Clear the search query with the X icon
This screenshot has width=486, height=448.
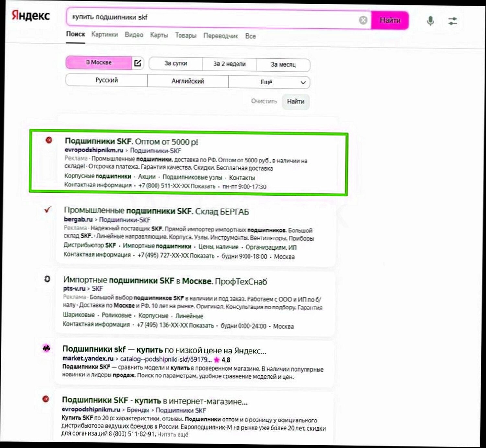coord(363,20)
